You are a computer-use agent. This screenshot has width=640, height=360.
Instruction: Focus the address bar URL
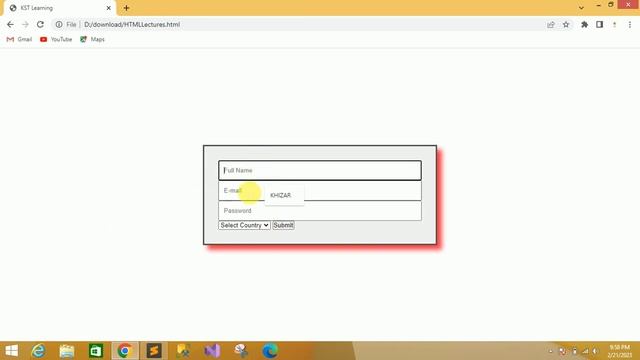[132, 24]
